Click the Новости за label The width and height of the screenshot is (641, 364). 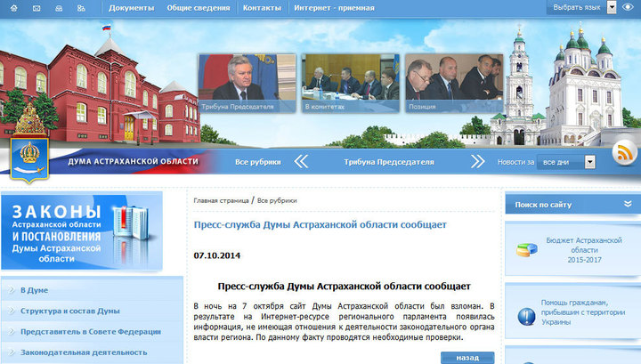[x=515, y=162]
